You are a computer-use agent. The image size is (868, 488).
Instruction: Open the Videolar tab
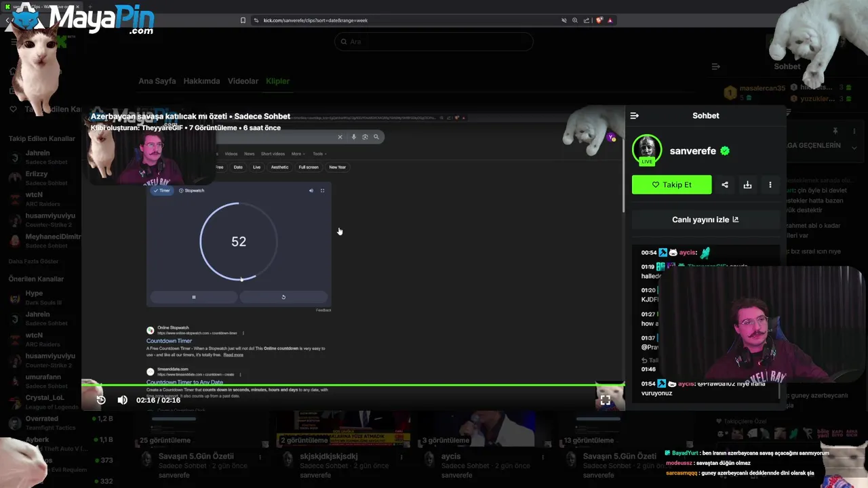[x=243, y=81]
